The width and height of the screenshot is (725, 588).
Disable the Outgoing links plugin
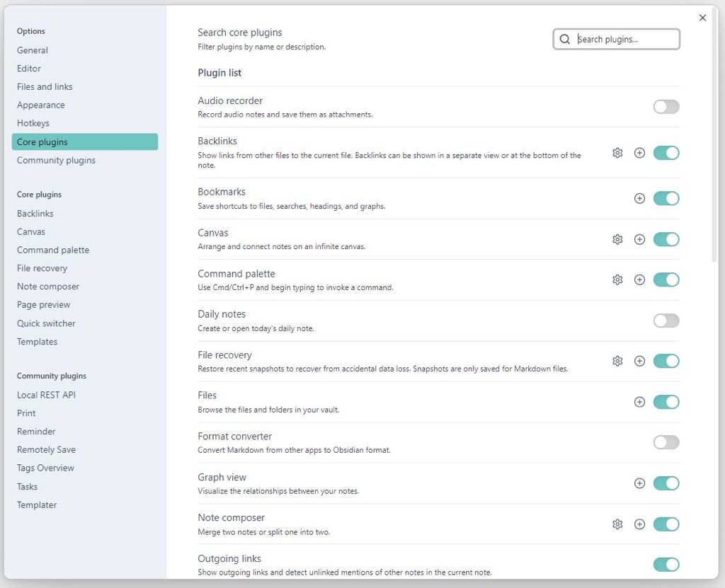click(x=666, y=565)
